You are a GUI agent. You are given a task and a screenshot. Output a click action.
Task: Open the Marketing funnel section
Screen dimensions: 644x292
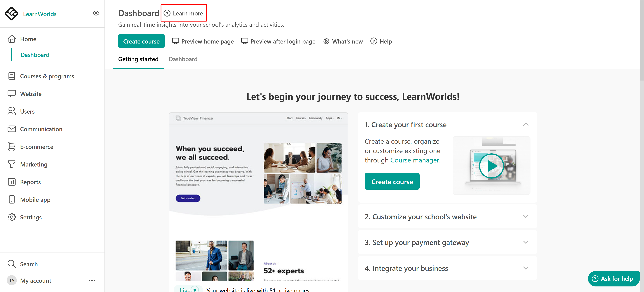[34, 164]
